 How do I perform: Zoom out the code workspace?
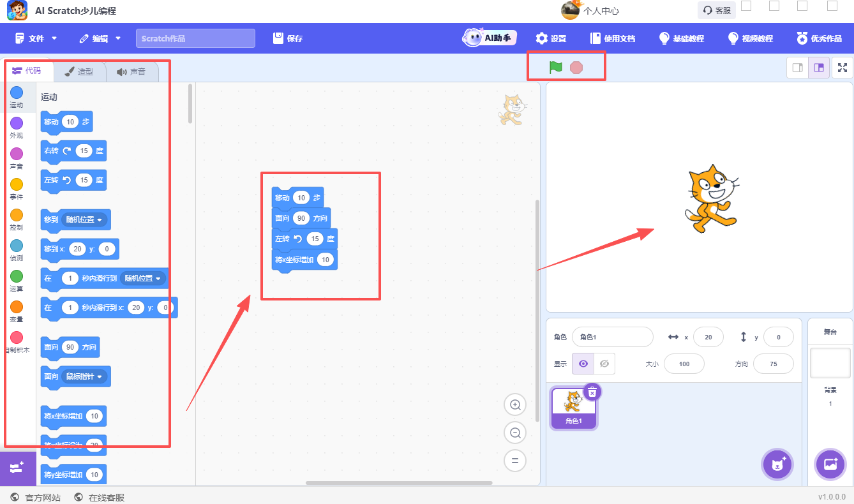click(x=515, y=433)
